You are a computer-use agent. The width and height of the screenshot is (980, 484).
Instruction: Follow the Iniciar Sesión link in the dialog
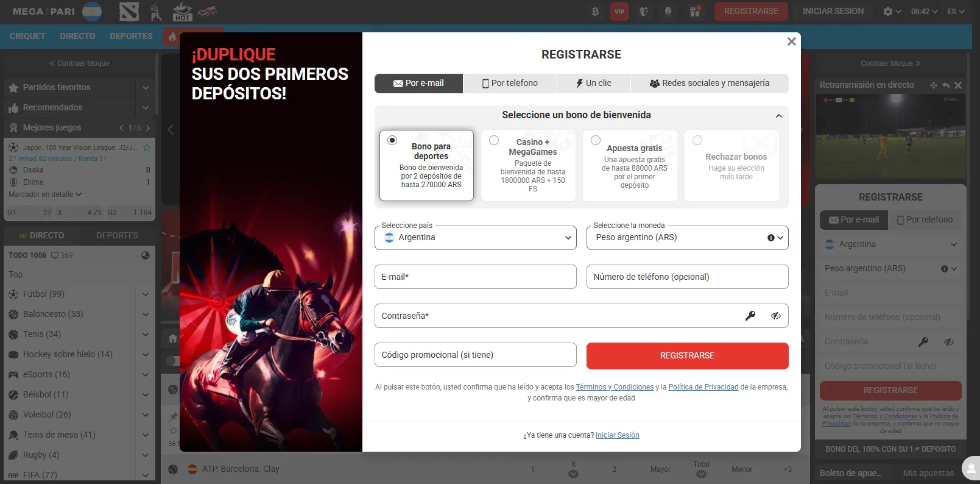pyautogui.click(x=618, y=435)
